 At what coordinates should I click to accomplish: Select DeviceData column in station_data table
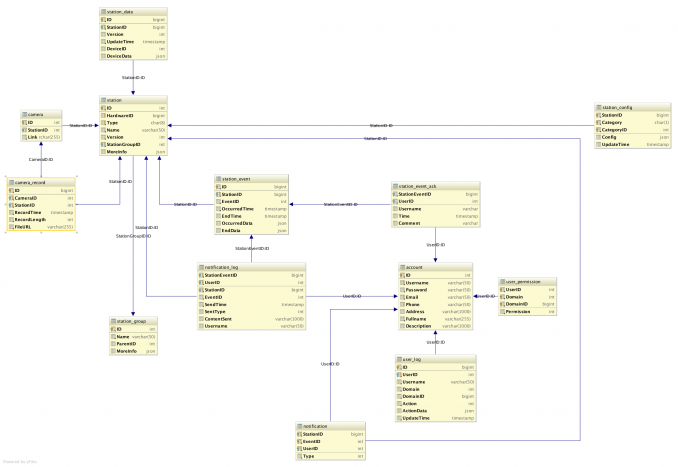click(x=121, y=57)
